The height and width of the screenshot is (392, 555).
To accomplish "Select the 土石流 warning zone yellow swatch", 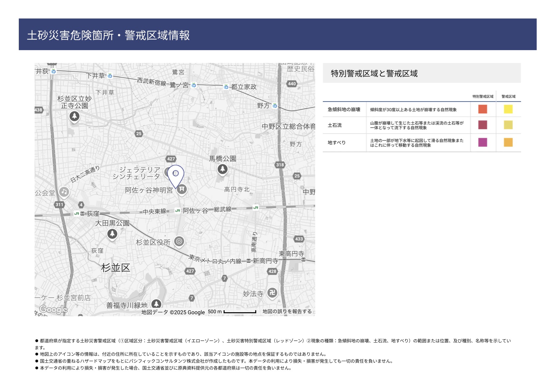I will pos(508,125).
